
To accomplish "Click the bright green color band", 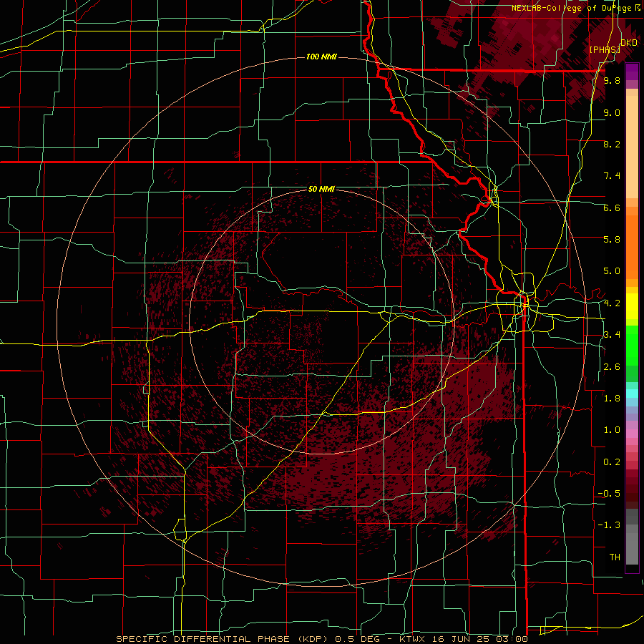I will pyautogui.click(x=632, y=347).
